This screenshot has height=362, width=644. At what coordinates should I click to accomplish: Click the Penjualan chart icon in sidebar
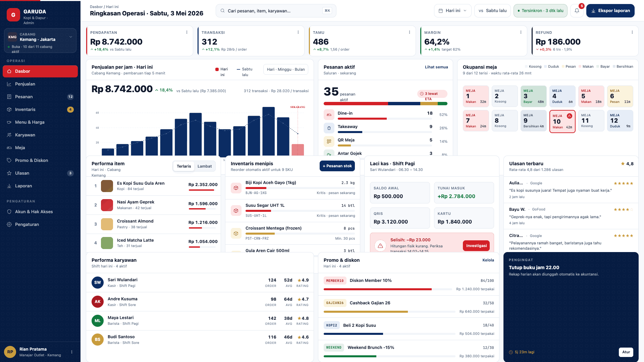point(9,84)
